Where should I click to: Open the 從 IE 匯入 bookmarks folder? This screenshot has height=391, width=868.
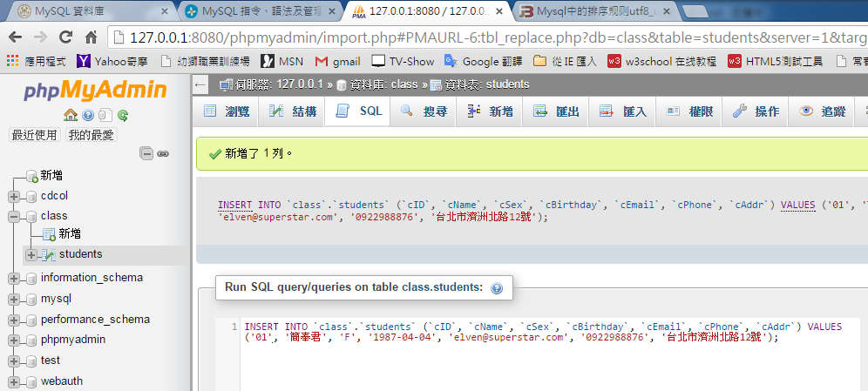click(566, 61)
